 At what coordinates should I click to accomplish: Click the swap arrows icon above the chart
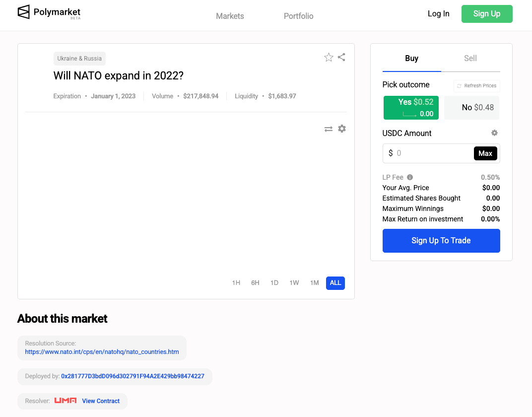329,129
